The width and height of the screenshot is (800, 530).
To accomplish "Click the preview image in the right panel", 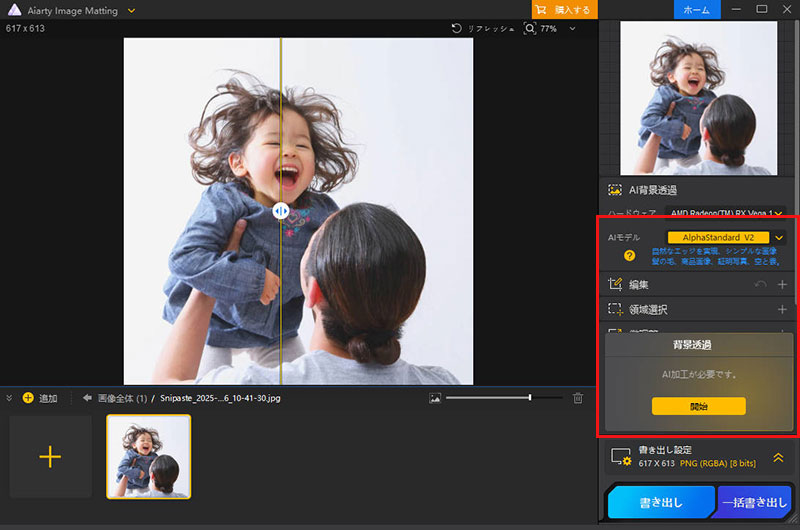I will click(x=698, y=98).
